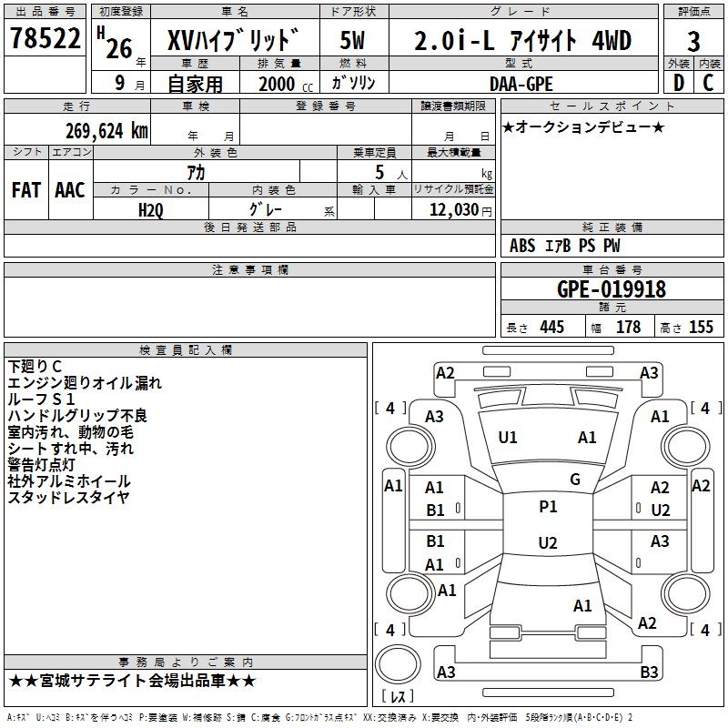The height and width of the screenshot is (728, 728).
Task: Click the note スタッドレスタイヤ
Action: pos(69,497)
